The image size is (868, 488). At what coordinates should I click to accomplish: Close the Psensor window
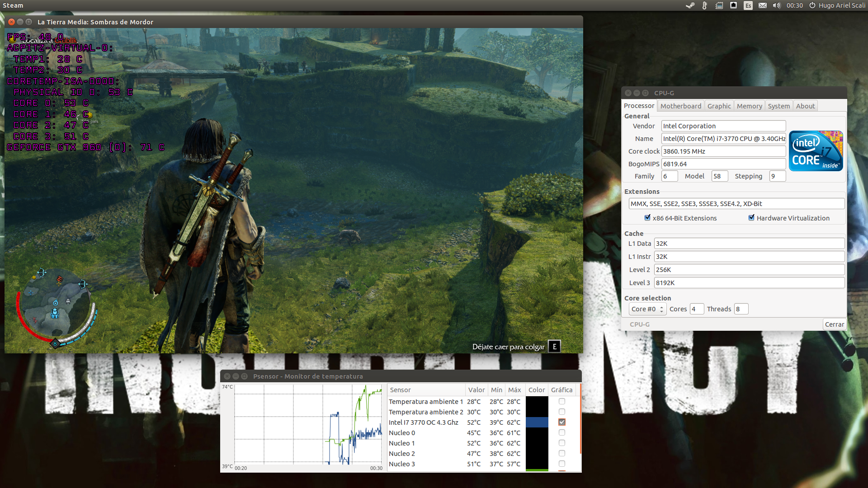coord(227,376)
